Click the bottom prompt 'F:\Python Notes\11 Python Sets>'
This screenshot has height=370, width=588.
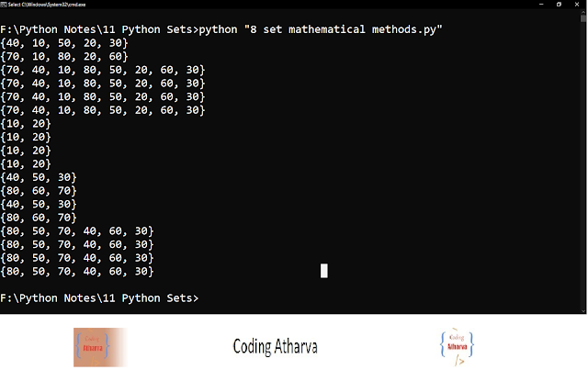[x=99, y=298]
